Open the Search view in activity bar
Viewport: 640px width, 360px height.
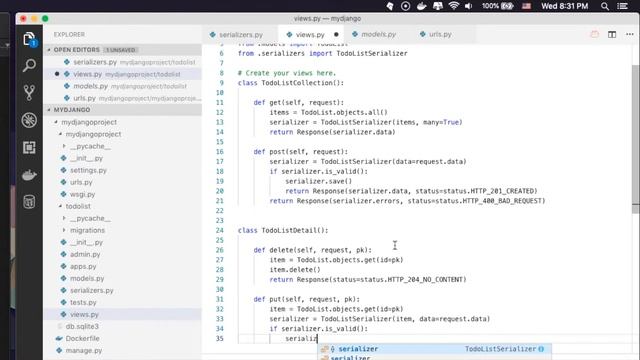(29, 65)
